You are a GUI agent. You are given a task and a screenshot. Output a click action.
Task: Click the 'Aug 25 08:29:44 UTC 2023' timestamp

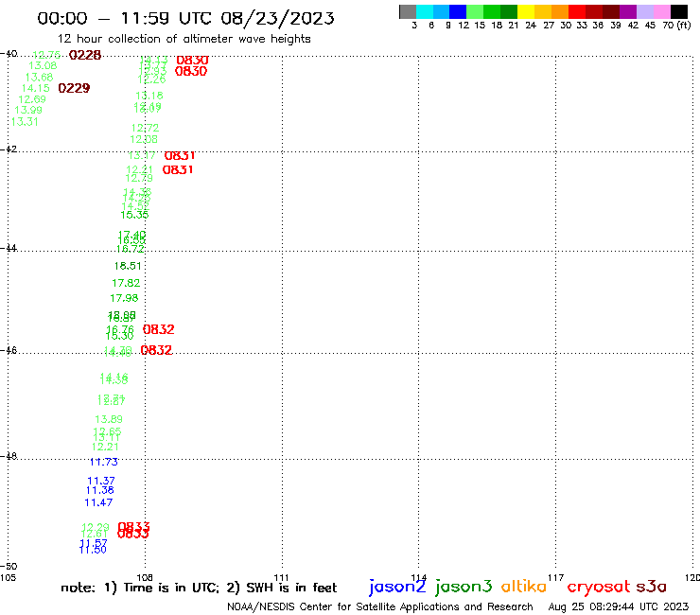619,607
